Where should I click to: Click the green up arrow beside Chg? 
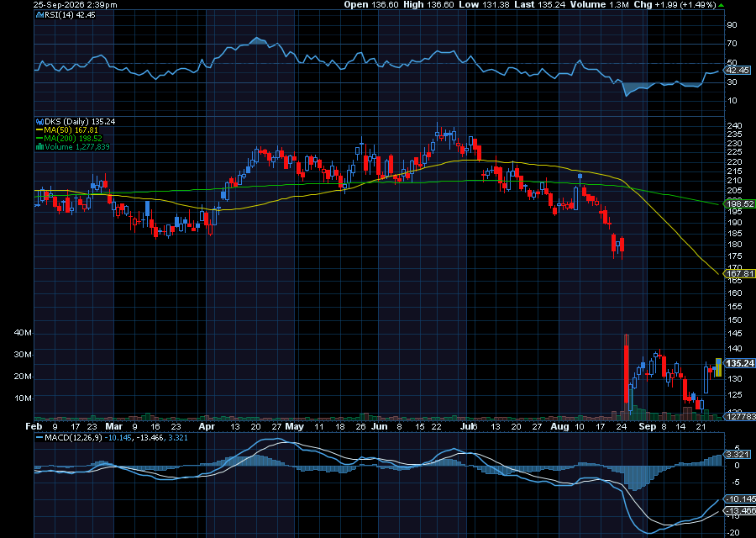(x=722, y=5)
